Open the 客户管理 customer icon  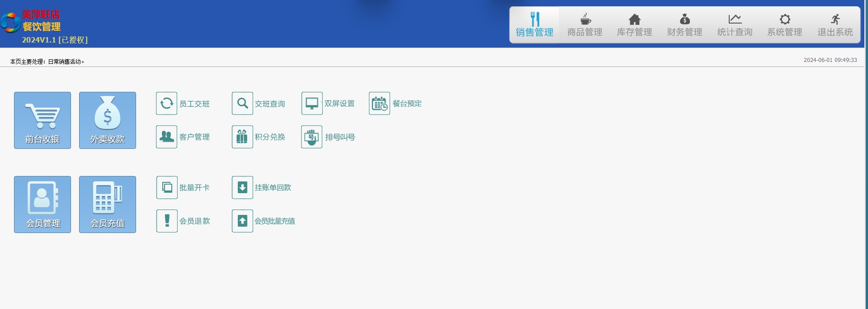(166, 137)
